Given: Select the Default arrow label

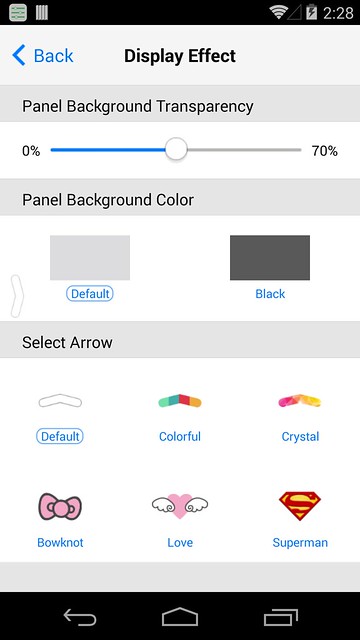Looking at the screenshot, I should [x=60, y=436].
